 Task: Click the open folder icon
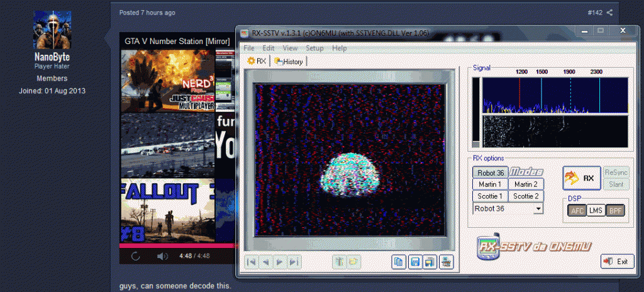click(x=353, y=262)
